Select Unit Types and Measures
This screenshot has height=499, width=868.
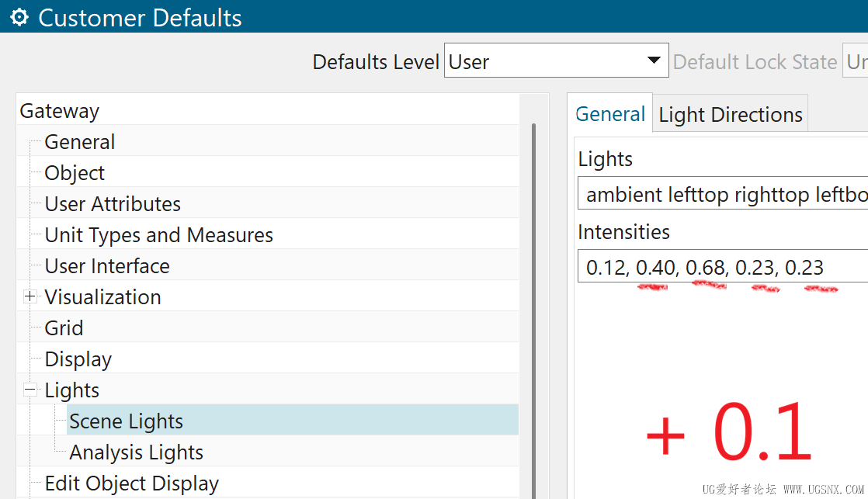tap(158, 235)
